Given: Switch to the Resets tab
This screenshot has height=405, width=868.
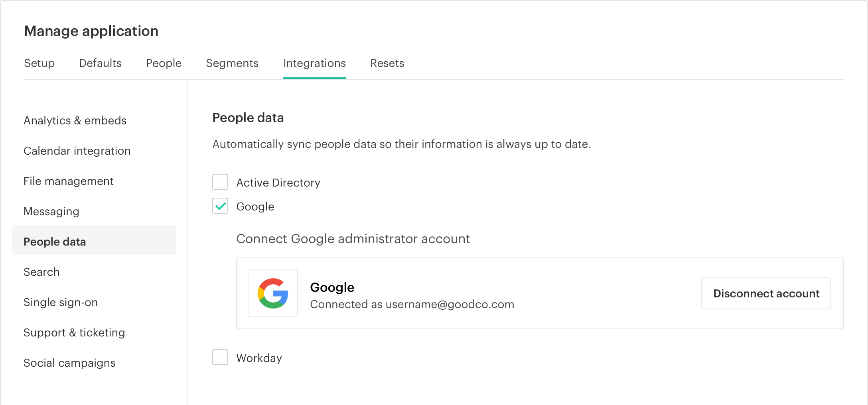Looking at the screenshot, I should (x=387, y=63).
